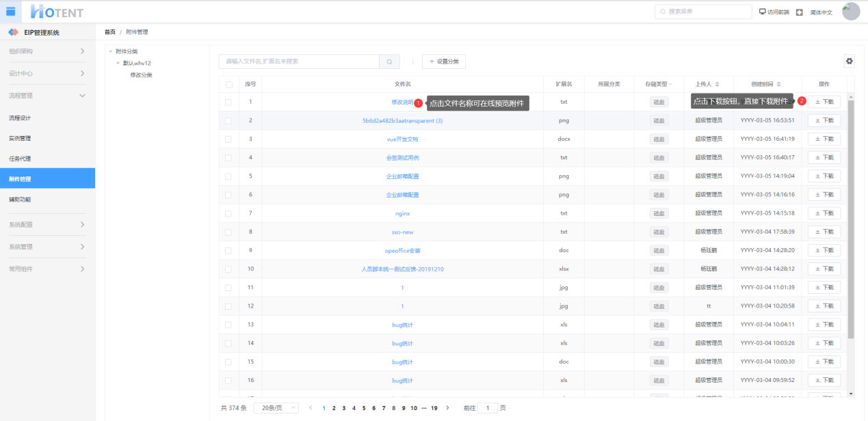
Task: Open the 存储类型 column filter dropdown
Action: [670, 84]
